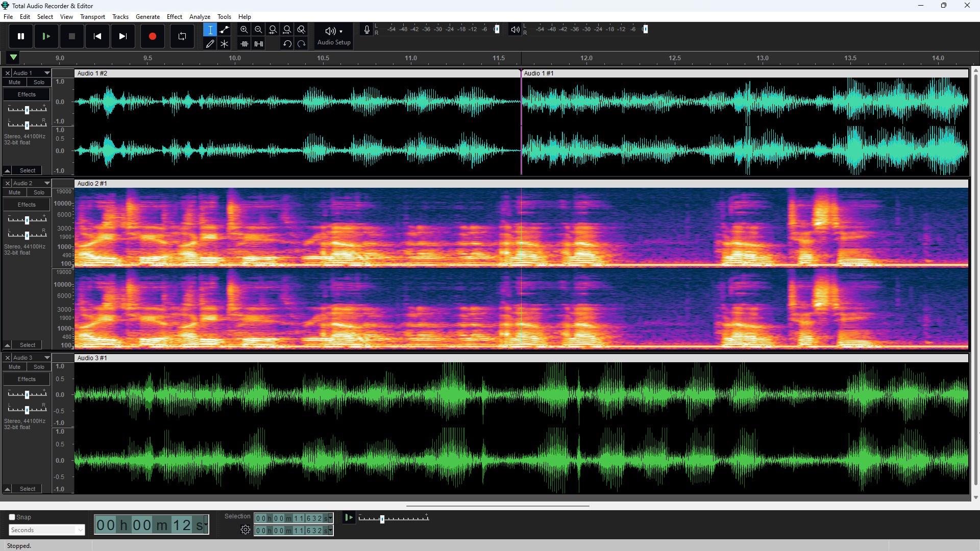Solo the Audio 2 track

coord(38,192)
